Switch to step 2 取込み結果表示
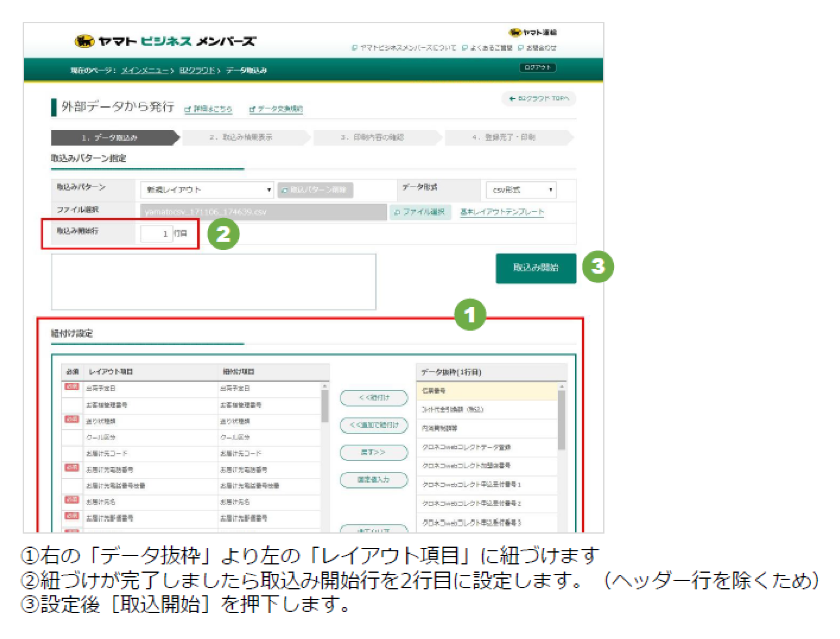Screen dimensions: 840x639 click(x=241, y=137)
